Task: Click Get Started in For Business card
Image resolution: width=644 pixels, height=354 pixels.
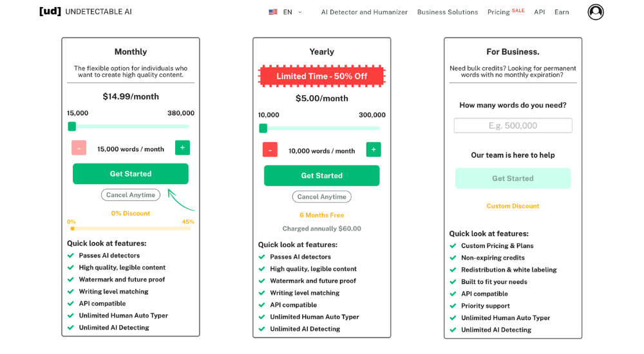Action: point(513,178)
